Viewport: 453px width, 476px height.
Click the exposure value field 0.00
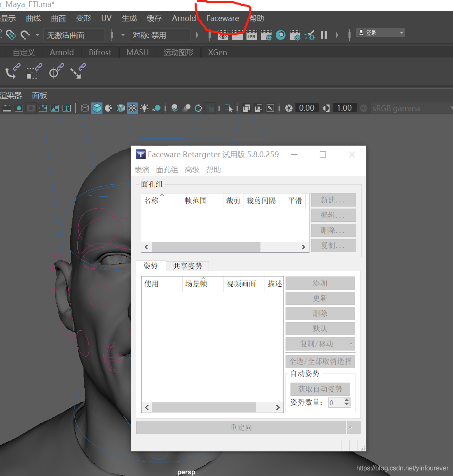coord(307,108)
